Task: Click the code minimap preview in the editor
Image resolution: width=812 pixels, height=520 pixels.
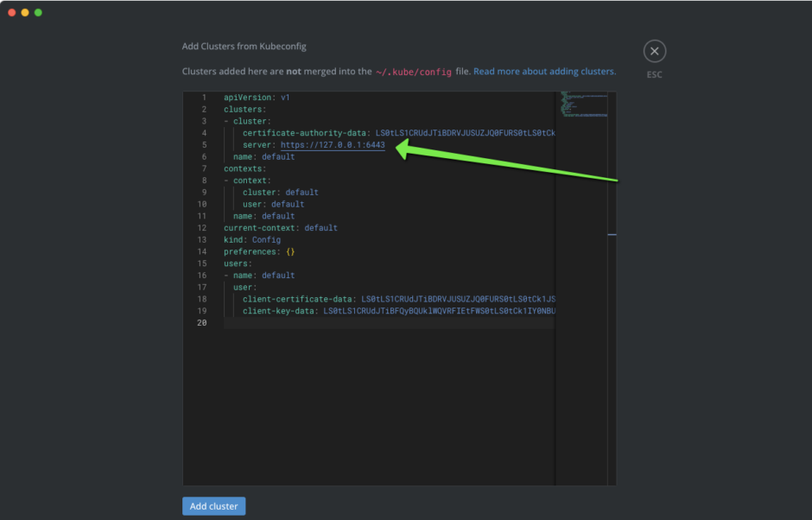Action: click(583, 104)
